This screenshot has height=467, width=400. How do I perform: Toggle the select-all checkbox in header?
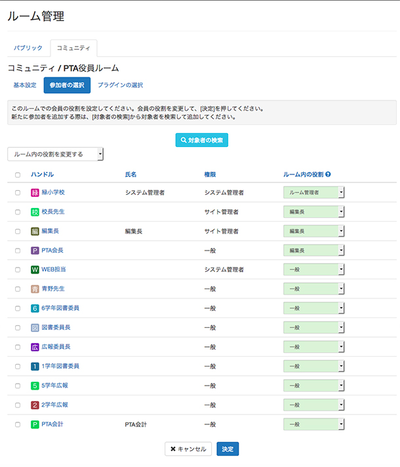click(x=18, y=175)
